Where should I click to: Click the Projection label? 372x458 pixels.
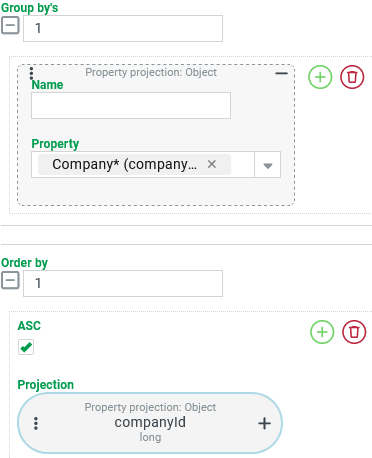(46, 385)
